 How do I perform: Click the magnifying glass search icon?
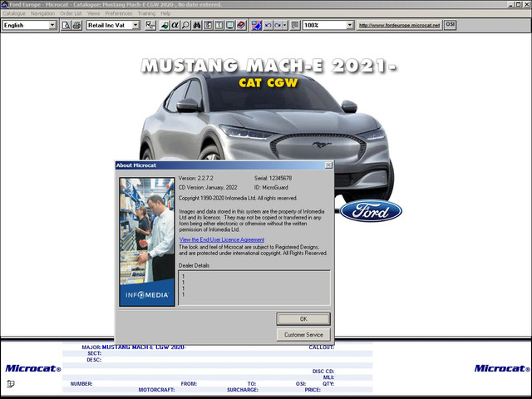click(x=185, y=26)
